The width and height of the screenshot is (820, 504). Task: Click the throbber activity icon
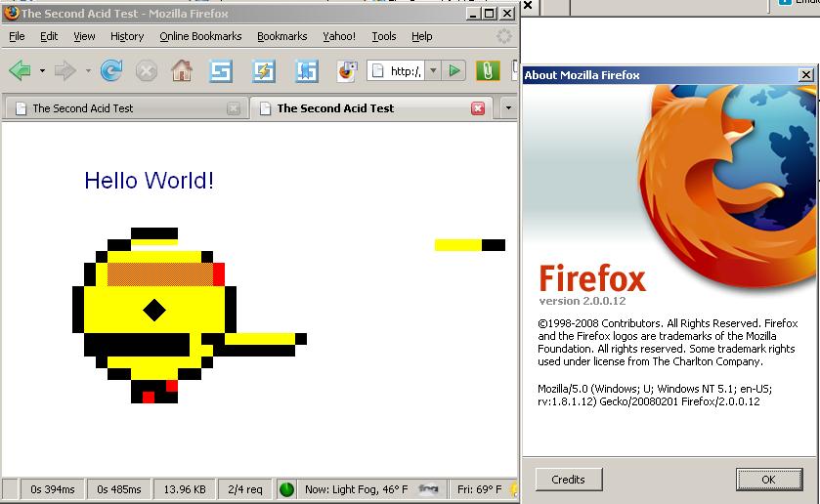[503, 36]
